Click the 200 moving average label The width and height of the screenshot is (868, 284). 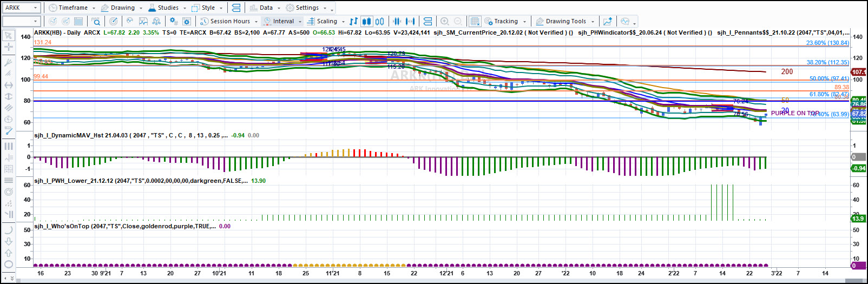787,71
